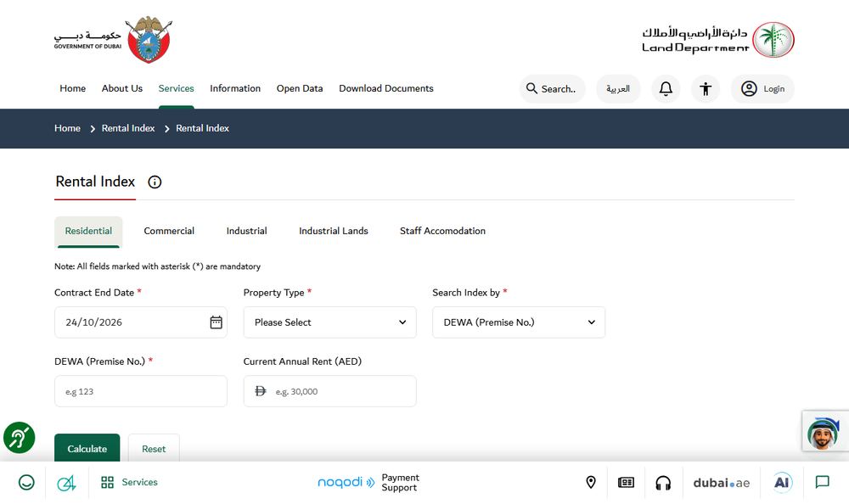This screenshot has height=504, width=849.
Task: Go to Home in the main menu
Action: (72, 88)
